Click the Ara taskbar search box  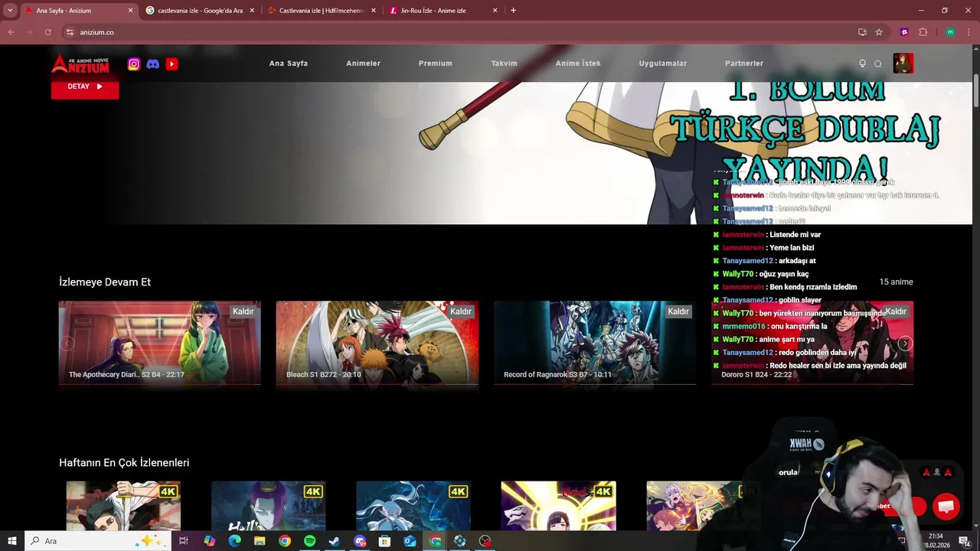(x=98, y=541)
